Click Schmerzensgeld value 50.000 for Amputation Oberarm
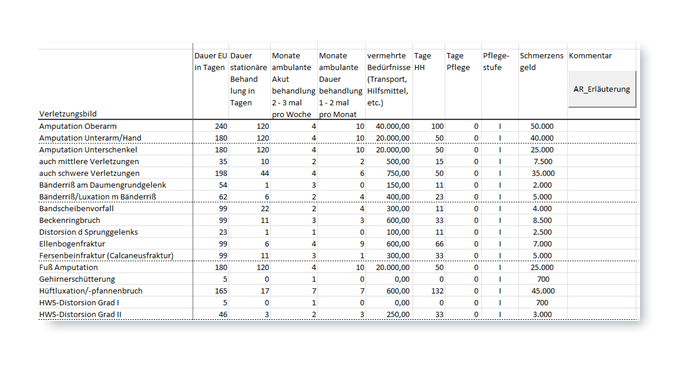 click(542, 126)
